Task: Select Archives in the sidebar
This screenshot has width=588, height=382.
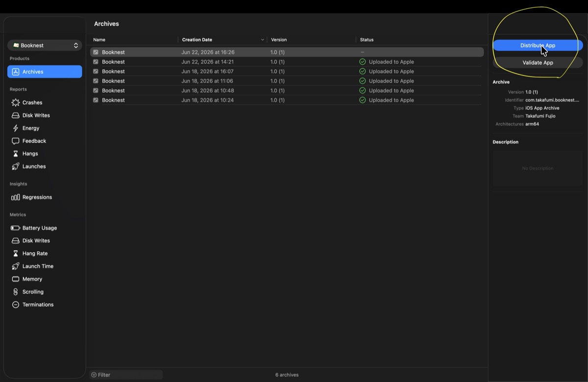Action: point(45,72)
